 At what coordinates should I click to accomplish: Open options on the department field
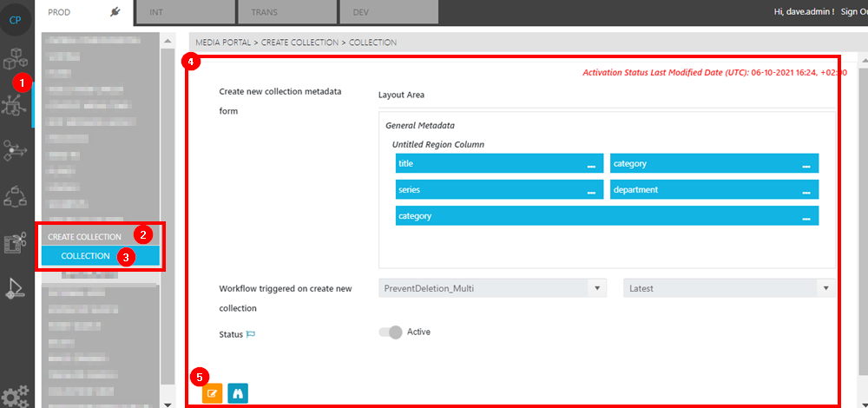pyautogui.click(x=806, y=190)
